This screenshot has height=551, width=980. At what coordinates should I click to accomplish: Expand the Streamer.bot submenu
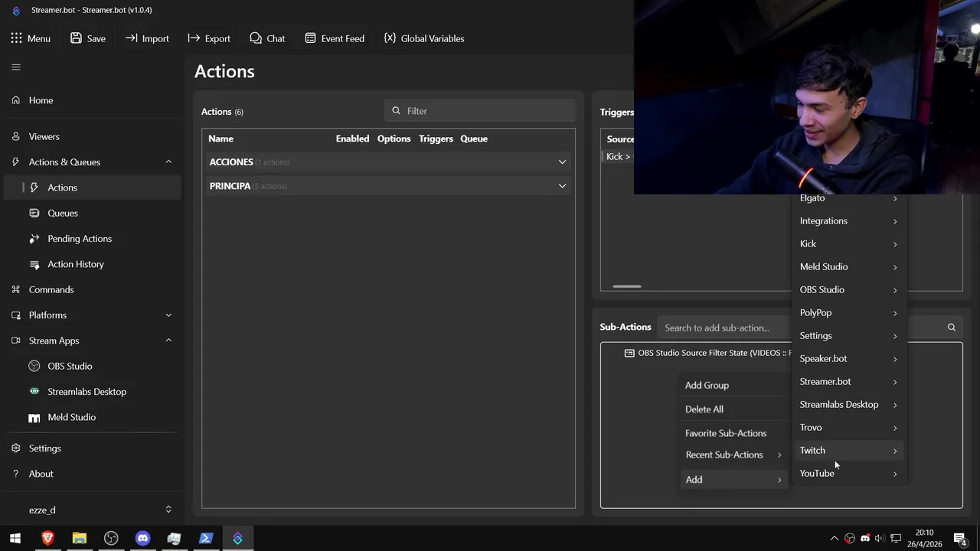coord(848,381)
